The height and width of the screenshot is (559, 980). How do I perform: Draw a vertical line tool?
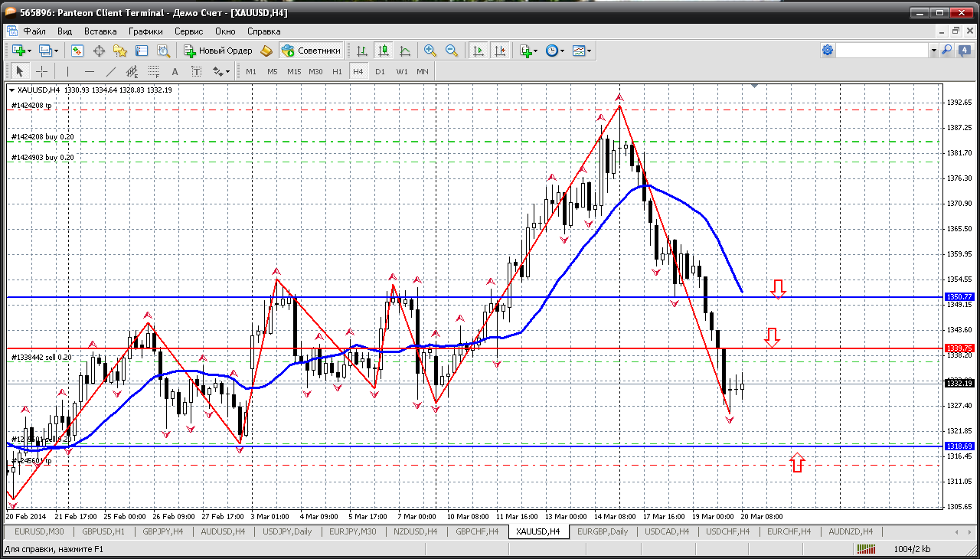coord(67,71)
